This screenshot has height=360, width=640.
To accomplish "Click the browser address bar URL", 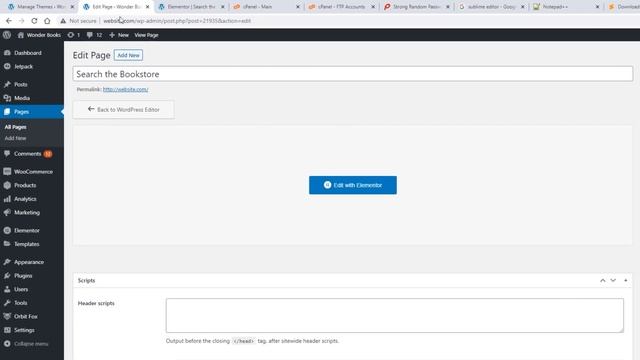I will click(177, 21).
